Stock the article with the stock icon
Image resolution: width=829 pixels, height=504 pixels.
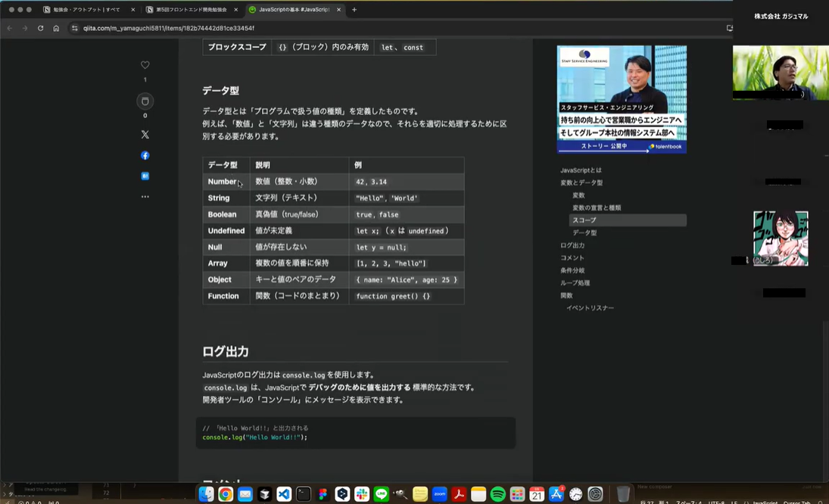tap(145, 101)
